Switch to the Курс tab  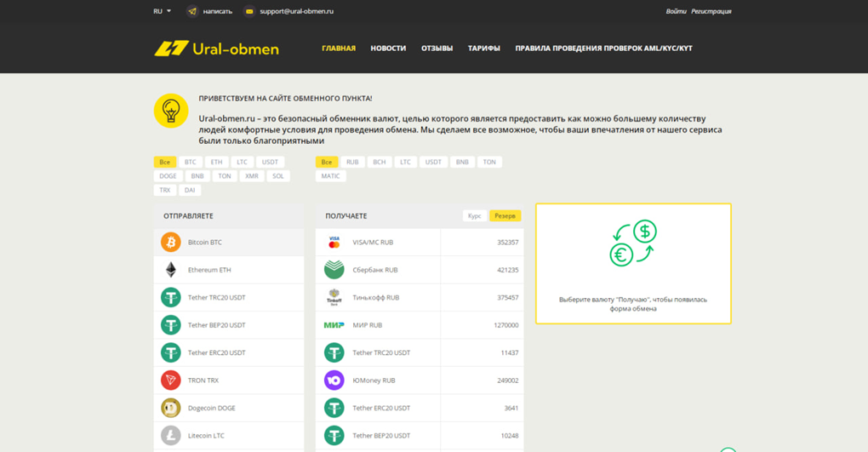[x=474, y=216]
